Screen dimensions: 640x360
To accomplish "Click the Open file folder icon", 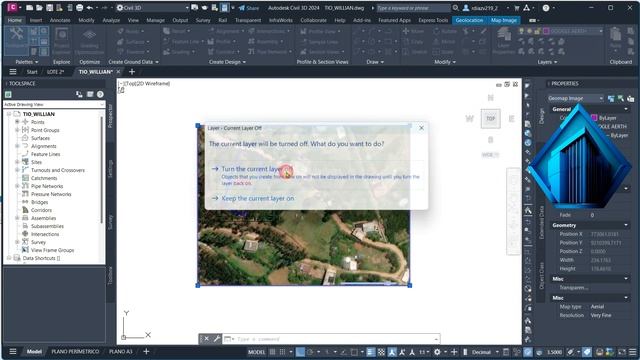I will 40,8.
